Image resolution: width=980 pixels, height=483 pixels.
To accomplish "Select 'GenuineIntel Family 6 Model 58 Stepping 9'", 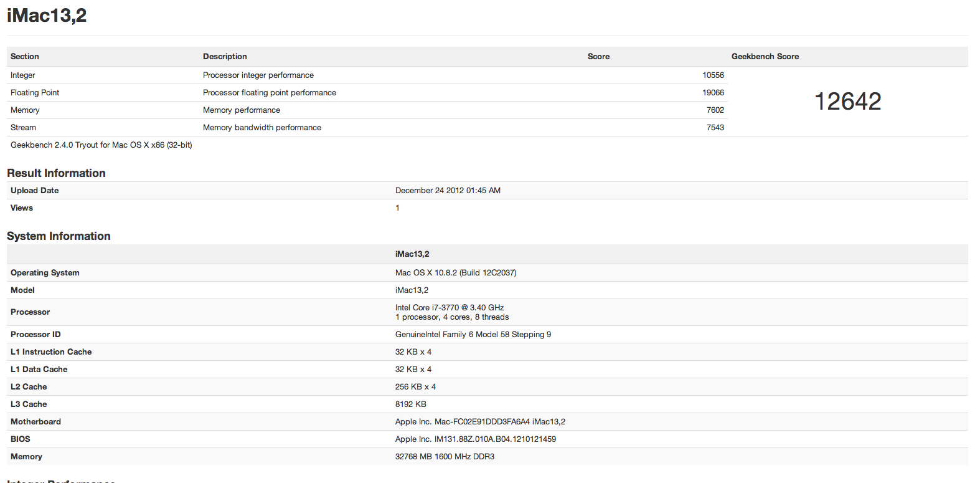I will 473,334.
